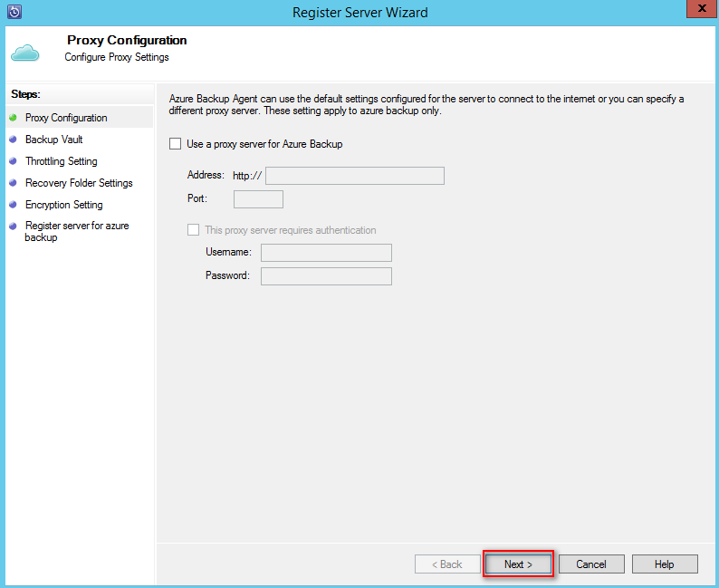Select Proxy Configuration step
The height and width of the screenshot is (588, 719).
point(80,118)
